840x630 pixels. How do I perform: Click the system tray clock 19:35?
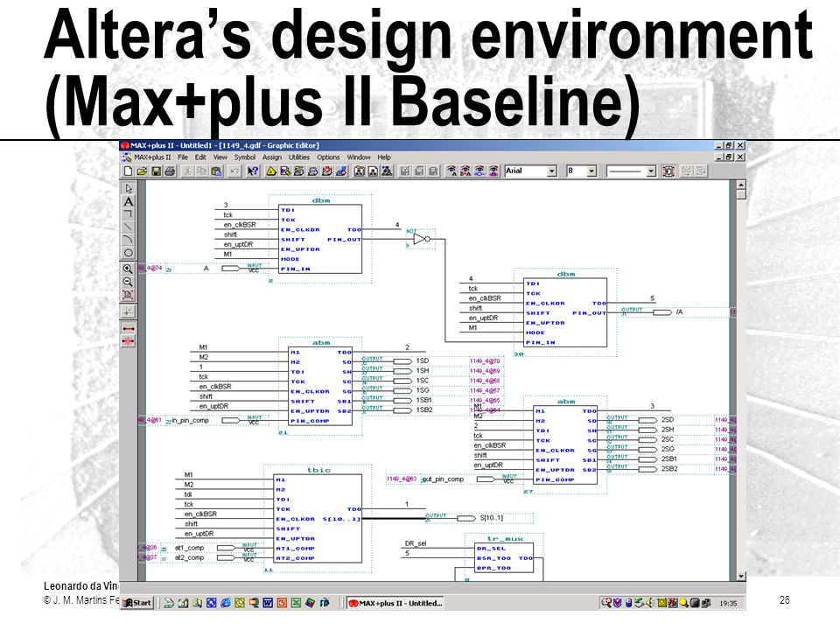(x=727, y=603)
